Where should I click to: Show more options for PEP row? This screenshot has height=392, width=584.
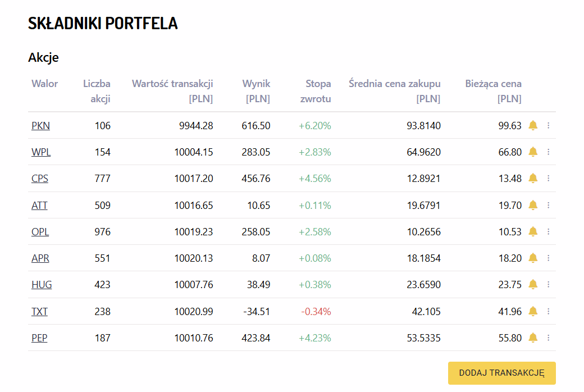(549, 338)
